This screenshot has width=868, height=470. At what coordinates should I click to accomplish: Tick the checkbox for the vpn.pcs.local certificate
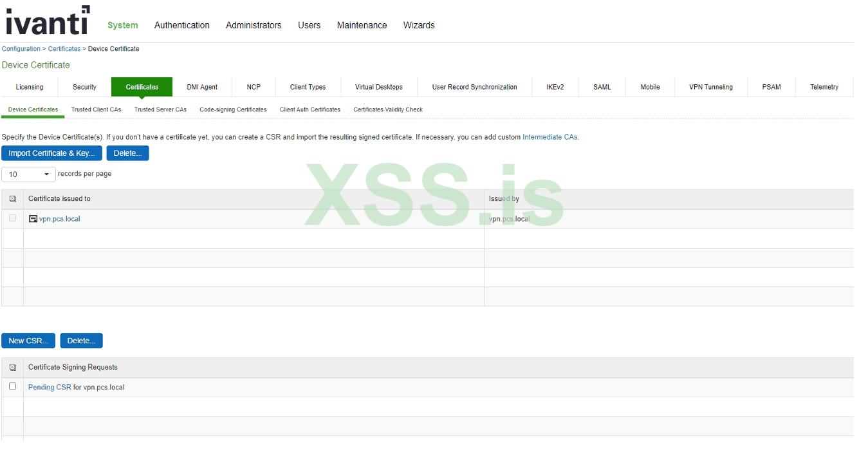(x=12, y=218)
